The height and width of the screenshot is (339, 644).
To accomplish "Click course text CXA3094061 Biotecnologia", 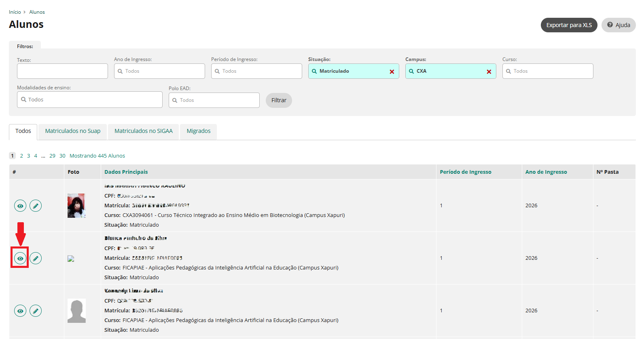I will [x=233, y=215].
